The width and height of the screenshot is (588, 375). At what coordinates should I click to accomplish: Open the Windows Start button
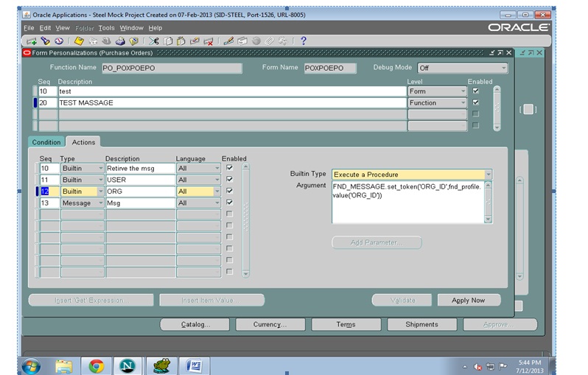(31, 366)
